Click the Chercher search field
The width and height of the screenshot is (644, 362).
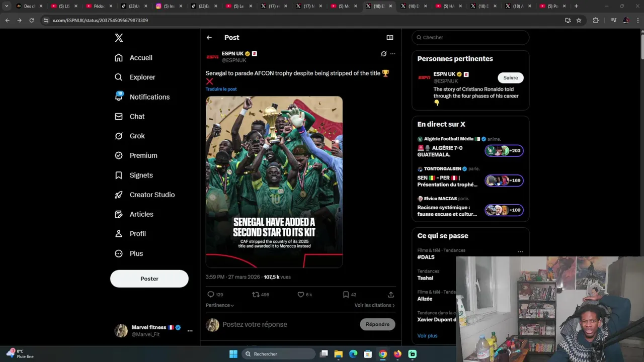coord(470,38)
